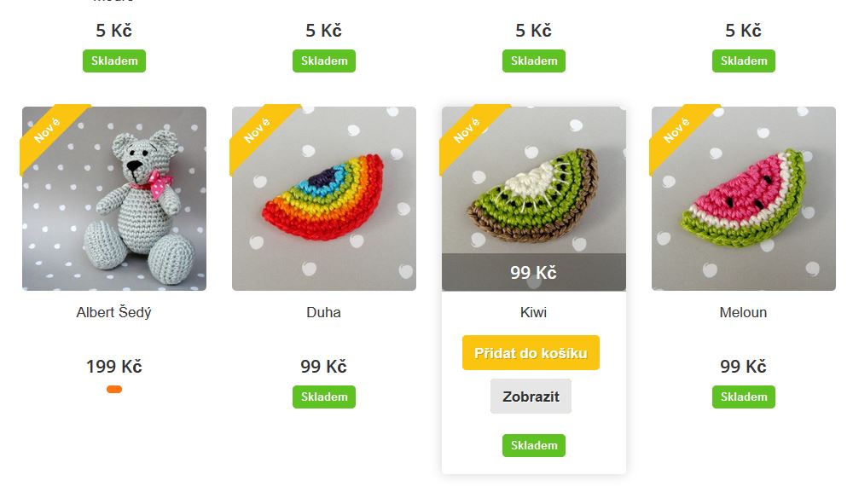Follow the Kiwi product name link
The width and height of the screenshot is (853, 504).
[x=533, y=313]
